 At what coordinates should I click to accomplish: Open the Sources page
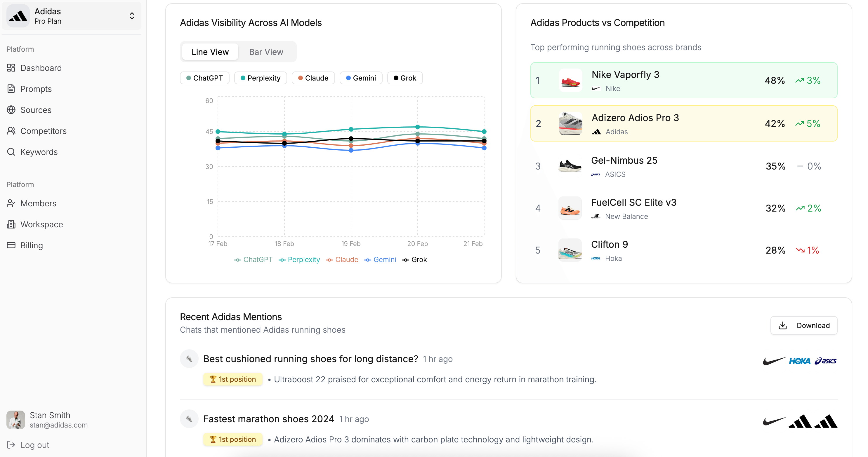[36, 110]
